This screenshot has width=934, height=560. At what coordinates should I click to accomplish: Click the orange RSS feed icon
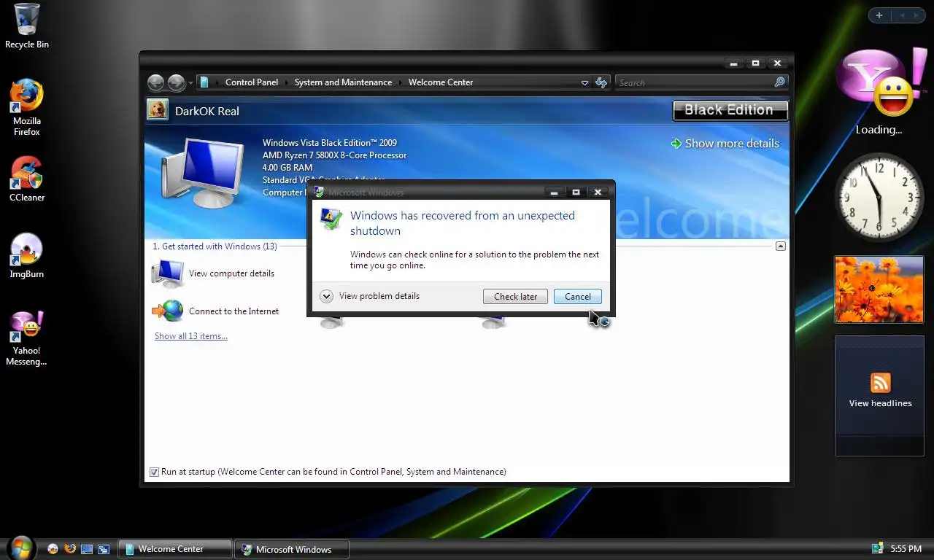coord(881,383)
